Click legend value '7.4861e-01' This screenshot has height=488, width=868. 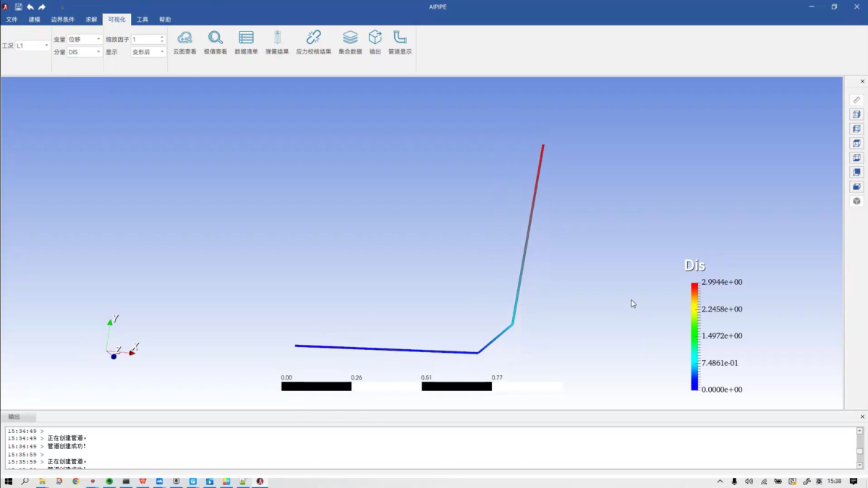[x=720, y=363]
